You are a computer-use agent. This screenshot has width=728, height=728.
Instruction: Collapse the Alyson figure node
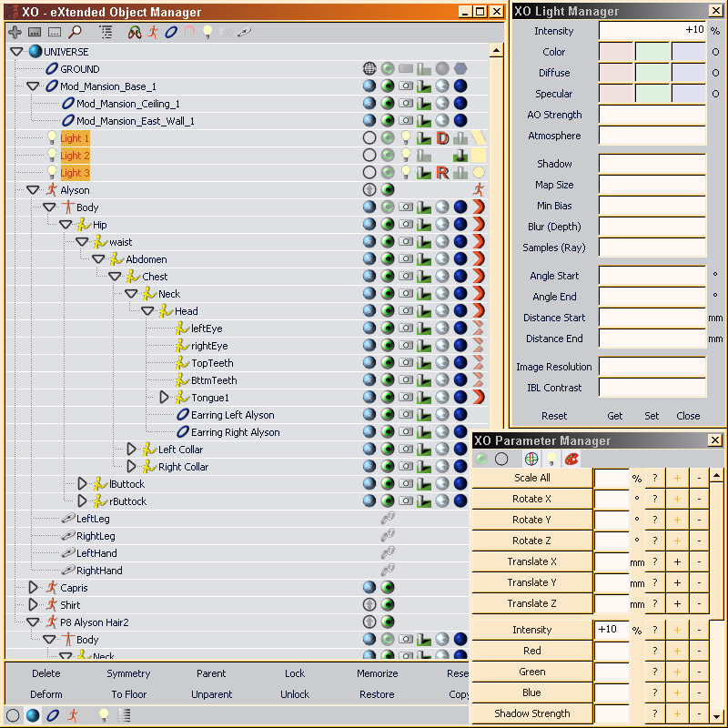tap(33, 189)
